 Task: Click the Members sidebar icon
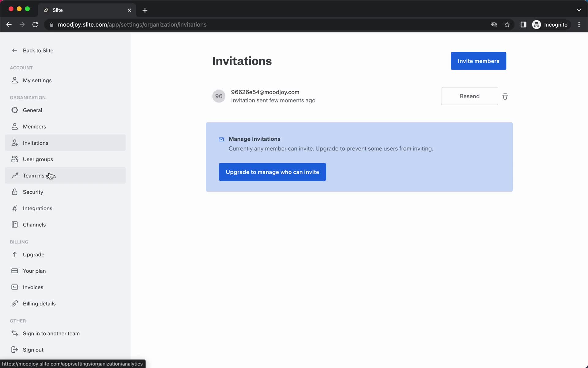[14, 126]
